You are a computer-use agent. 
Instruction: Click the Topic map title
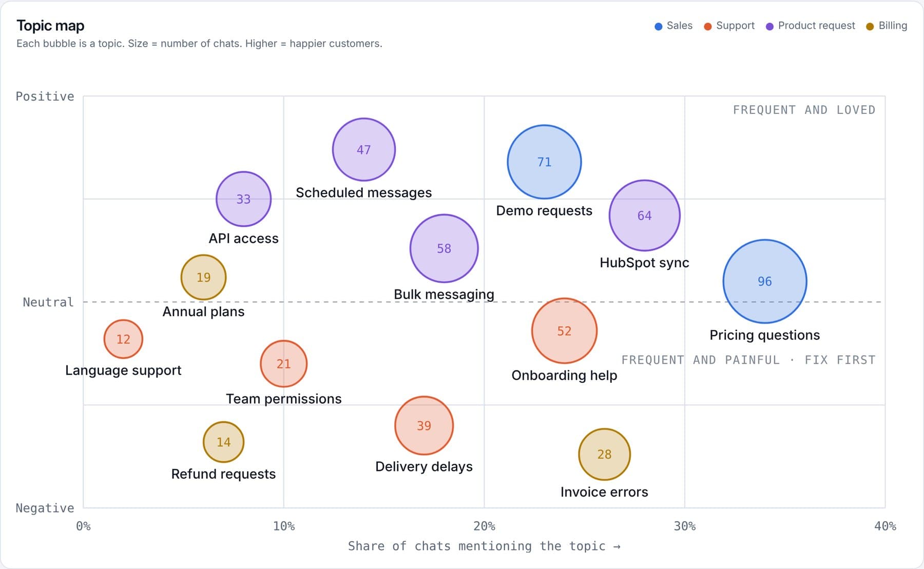[x=50, y=25]
